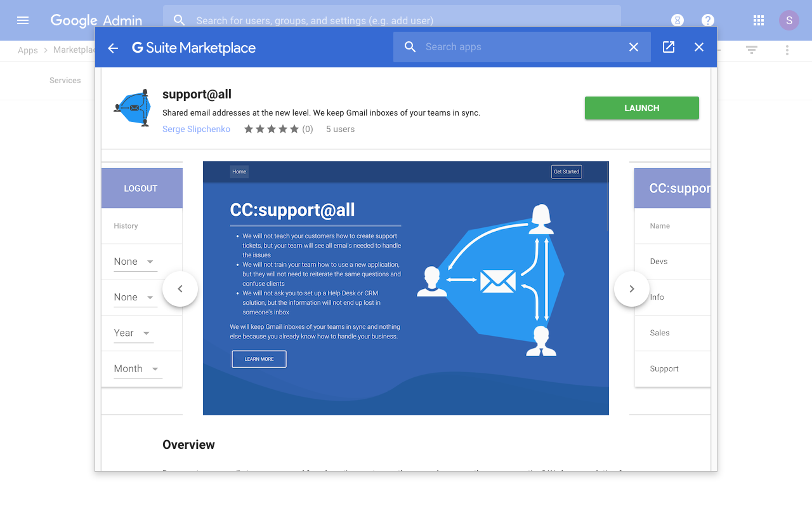Click the Learn More button in screenshot

click(x=259, y=359)
